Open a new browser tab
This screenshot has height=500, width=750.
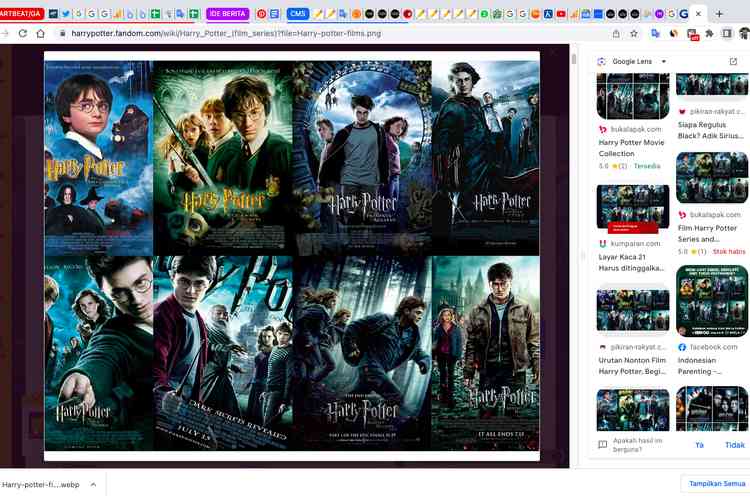click(x=718, y=14)
